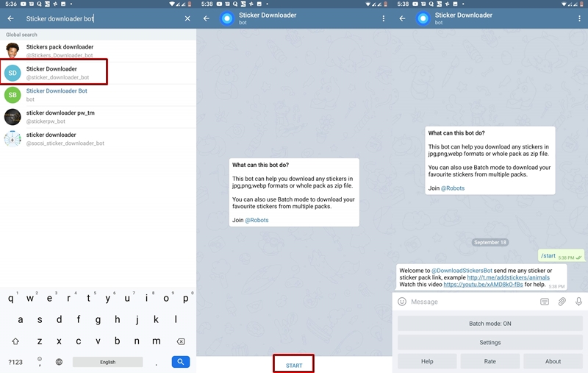Open three-dot menu in right chat
588x373 pixels.
[579, 18]
